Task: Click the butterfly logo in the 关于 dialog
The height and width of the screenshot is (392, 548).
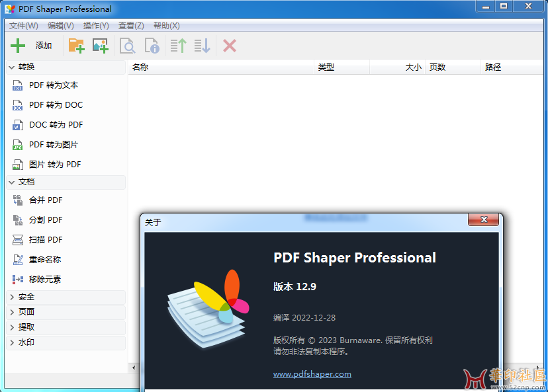Action: [208, 309]
